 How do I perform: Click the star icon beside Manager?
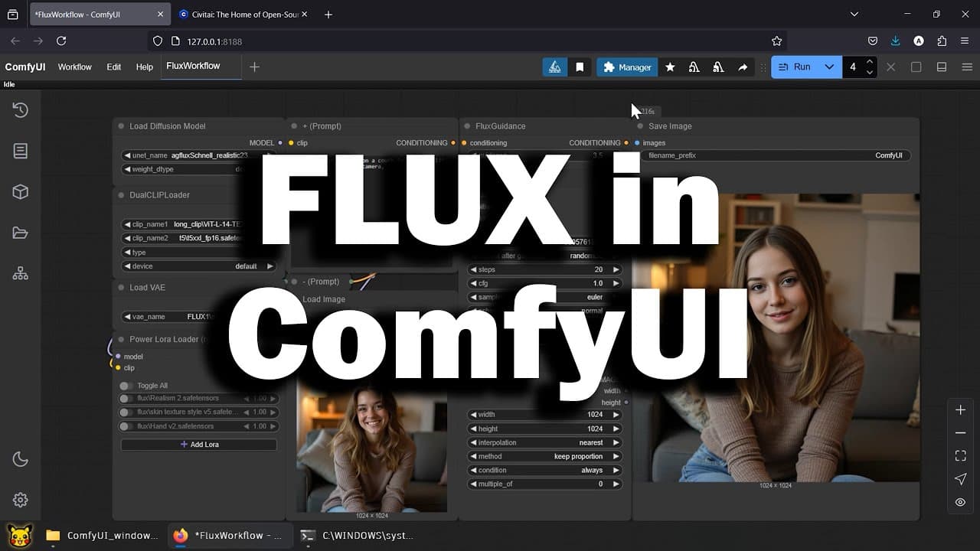click(x=670, y=67)
